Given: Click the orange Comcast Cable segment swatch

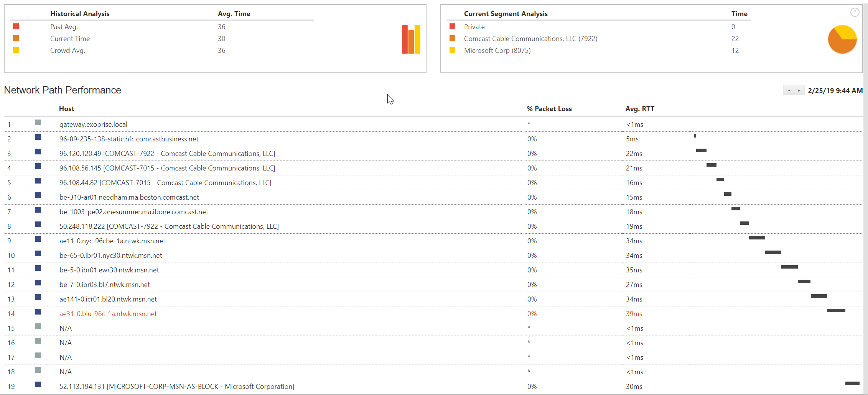Looking at the screenshot, I should click(x=452, y=38).
